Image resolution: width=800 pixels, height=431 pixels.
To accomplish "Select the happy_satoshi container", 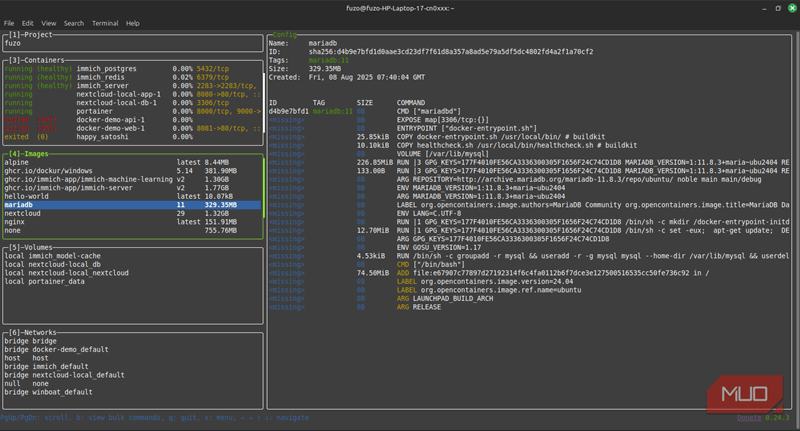I will tap(133, 137).
